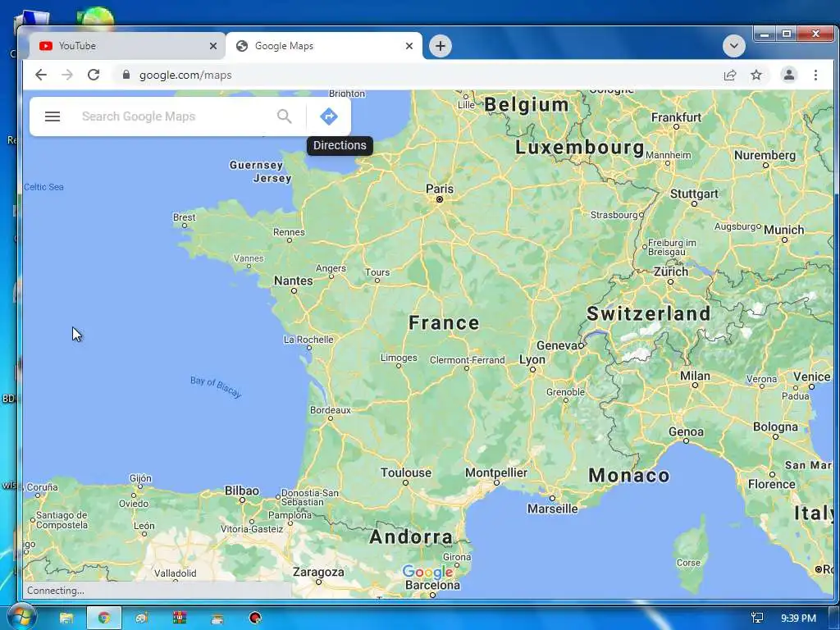Viewport: 840px width, 630px height.
Task: Click the Munich city label
Action: [783, 230]
